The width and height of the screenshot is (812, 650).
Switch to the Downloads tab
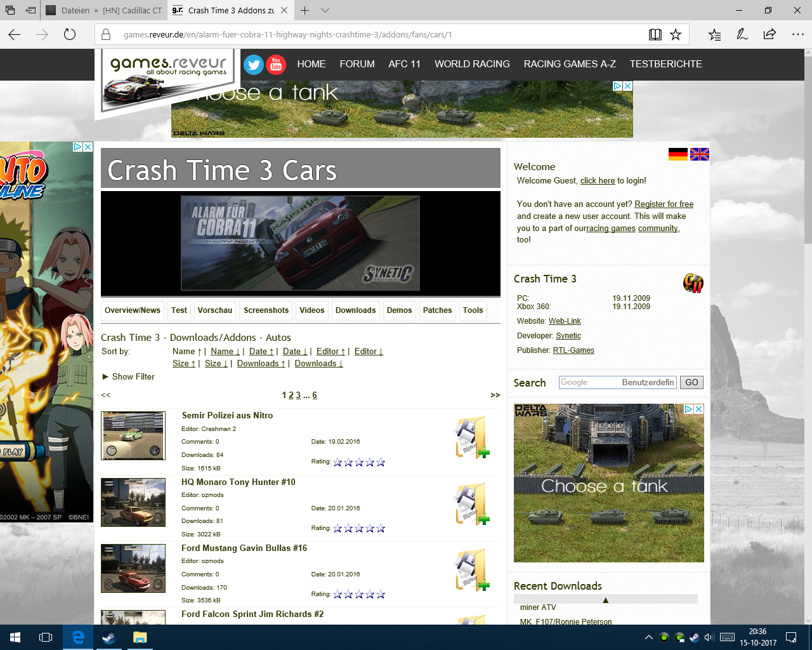click(356, 310)
